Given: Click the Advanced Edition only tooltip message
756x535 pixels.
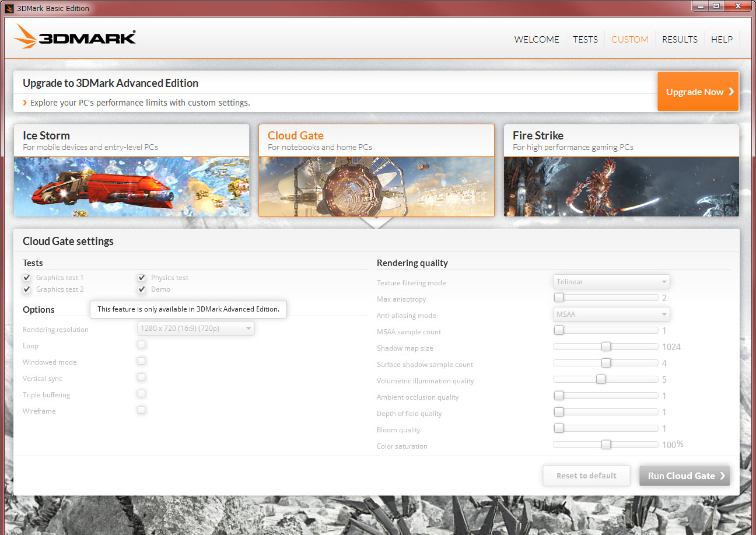Looking at the screenshot, I should pyautogui.click(x=188, y=309).
